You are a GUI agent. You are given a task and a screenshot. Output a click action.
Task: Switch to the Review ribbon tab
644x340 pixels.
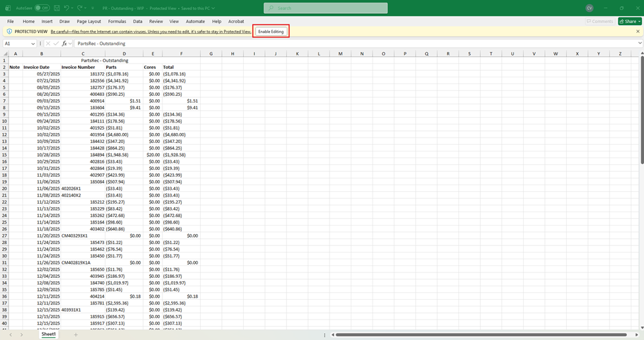click(x=156, y=21)
